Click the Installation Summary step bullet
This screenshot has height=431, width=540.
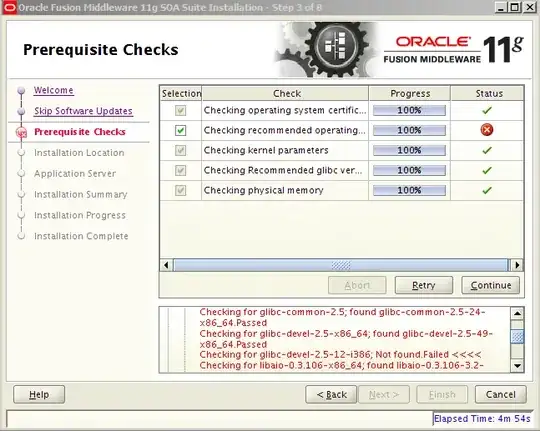click(x=21, y=194)
